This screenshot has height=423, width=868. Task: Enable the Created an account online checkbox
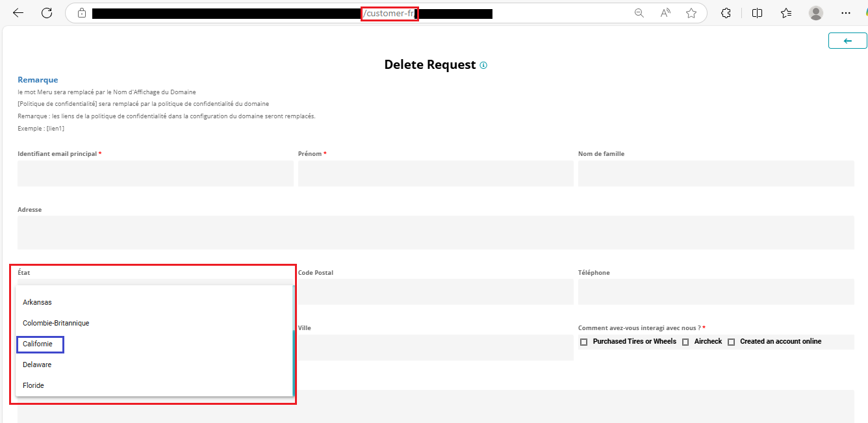(731, 342)
